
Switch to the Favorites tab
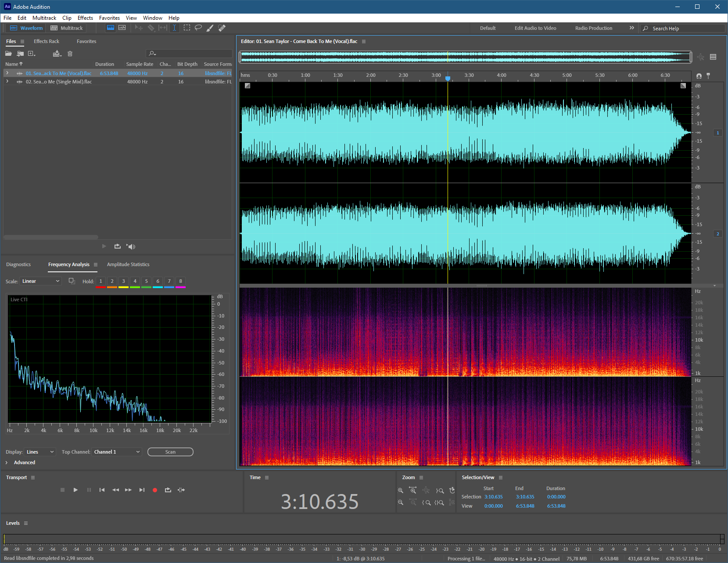[x=86, y=41]
